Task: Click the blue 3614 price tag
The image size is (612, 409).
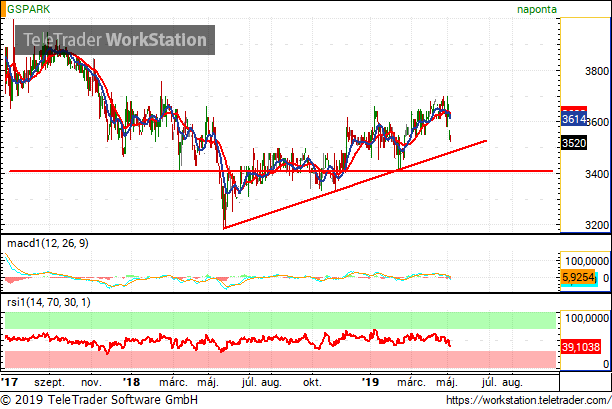Action: 574,119
